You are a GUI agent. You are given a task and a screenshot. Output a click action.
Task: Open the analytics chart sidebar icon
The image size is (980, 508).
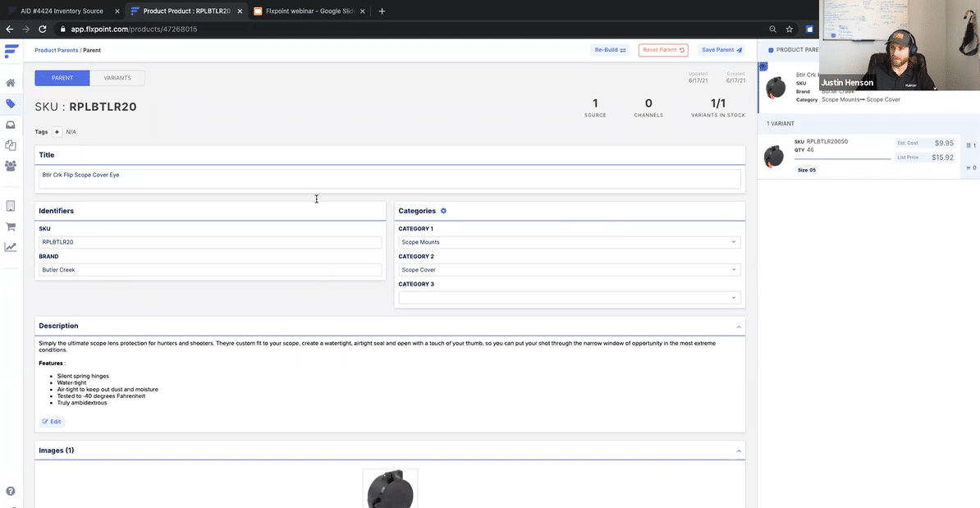click(11, 248)
